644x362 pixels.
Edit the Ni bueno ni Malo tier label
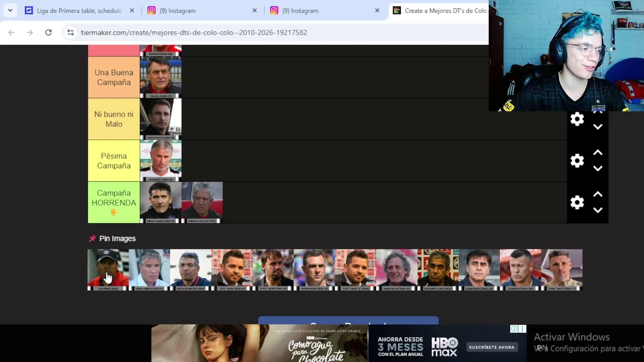(114, 119)
